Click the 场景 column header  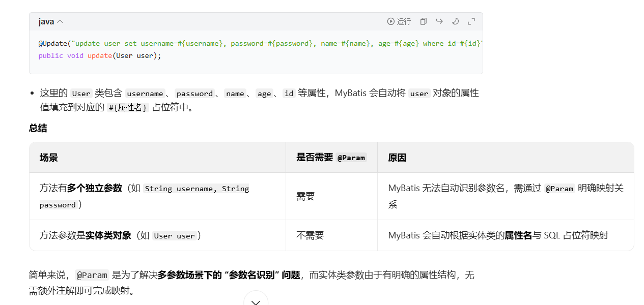click(x=157, y=158)
